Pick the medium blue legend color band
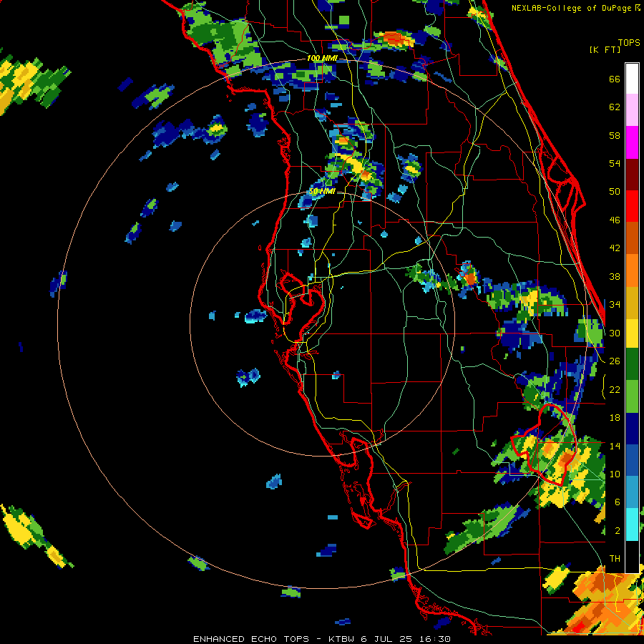The height and width of the screenshot is (644, 644). click(x=632, y=460)
